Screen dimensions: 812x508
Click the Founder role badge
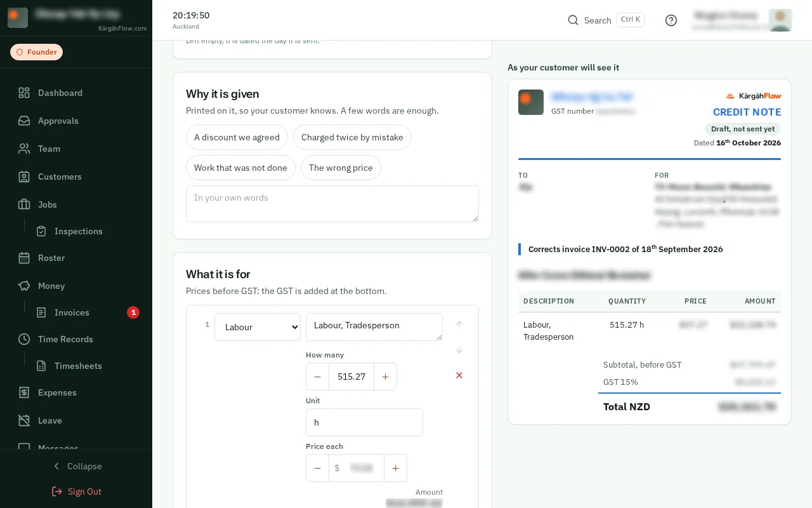(x=36, y=52)
